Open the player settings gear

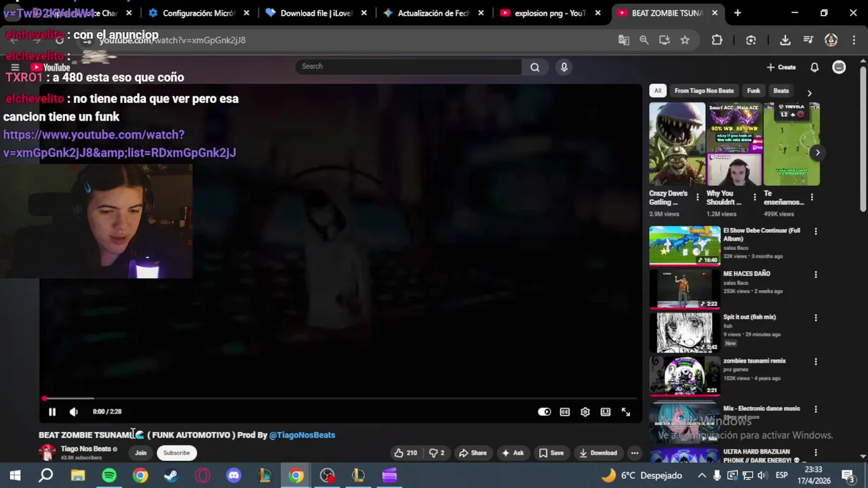(x=585, y=411)
